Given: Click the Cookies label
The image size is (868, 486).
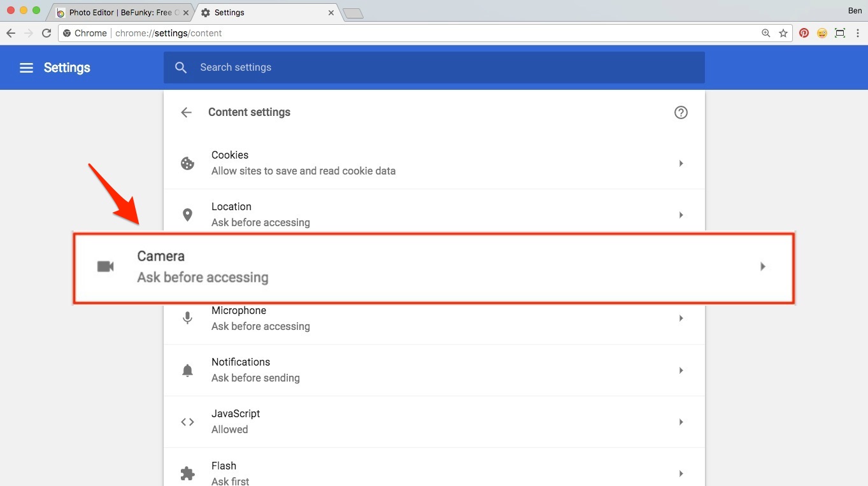Looking at the screenshot, I should click(230, 155).
